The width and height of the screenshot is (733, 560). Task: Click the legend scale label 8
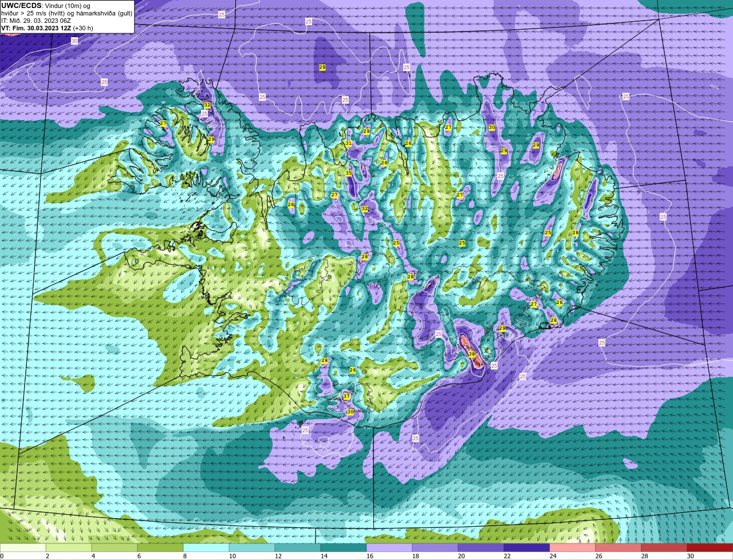pos(185,556)
